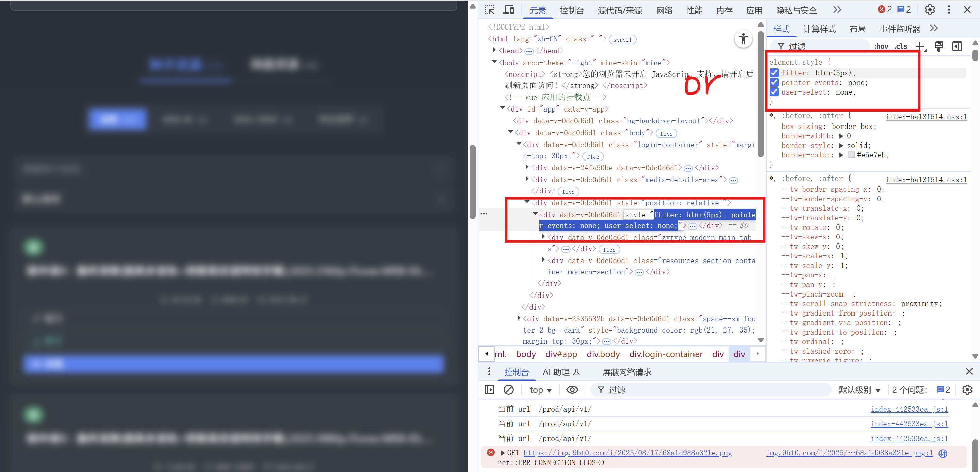Toggle the computed styles sidebar icon

pyautogui.click(x=957, y=46)
